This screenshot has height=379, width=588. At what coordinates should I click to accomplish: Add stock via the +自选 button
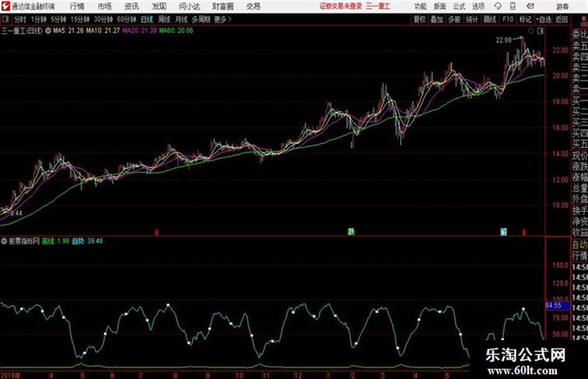tap(544, 19)
